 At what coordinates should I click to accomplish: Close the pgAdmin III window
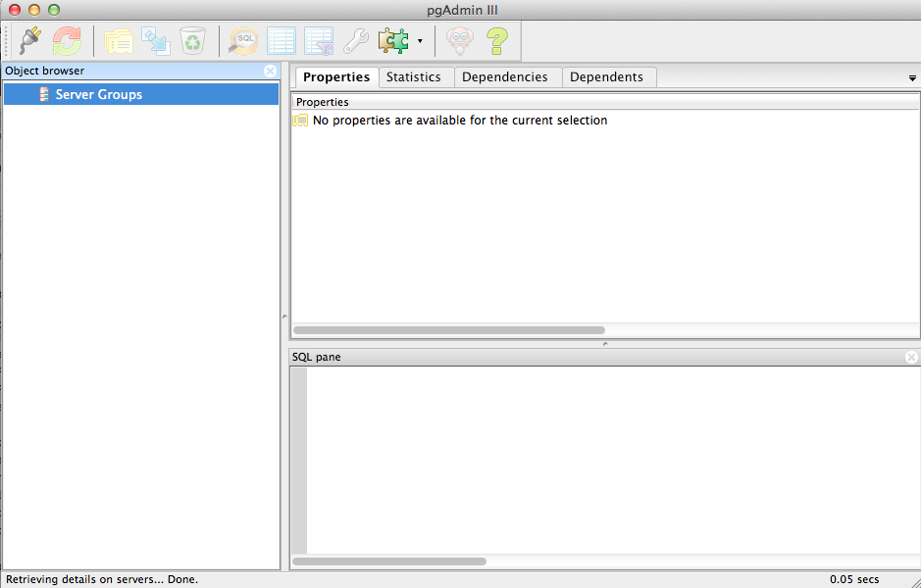(x=15, y=10)
